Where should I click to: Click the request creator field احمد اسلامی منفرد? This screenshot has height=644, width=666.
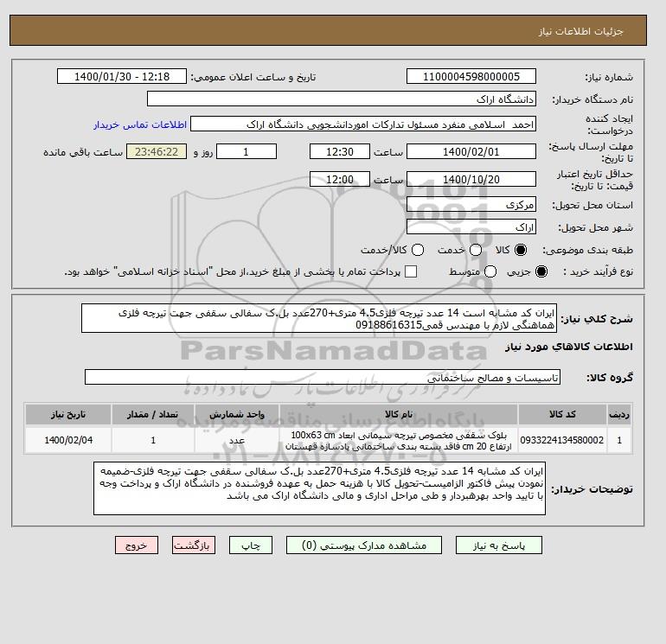click(363, 124)
